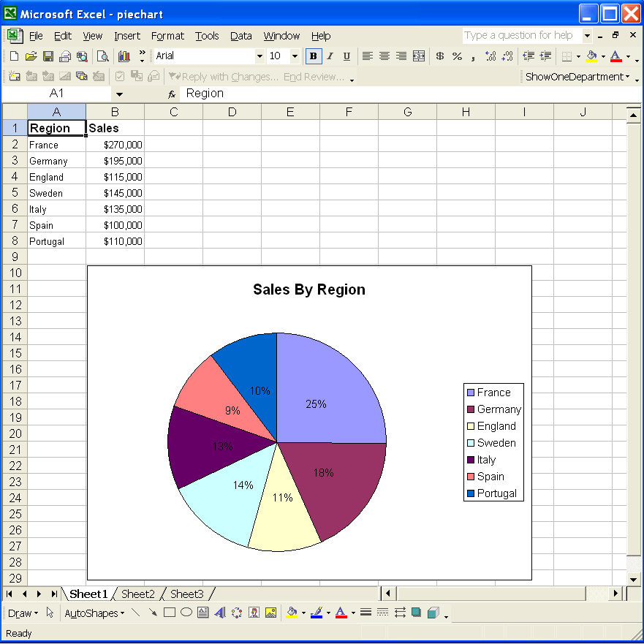Screen dimensions: 644x644
Task: Apply Currency style with dollar sign icon
Action: (439, 56)
